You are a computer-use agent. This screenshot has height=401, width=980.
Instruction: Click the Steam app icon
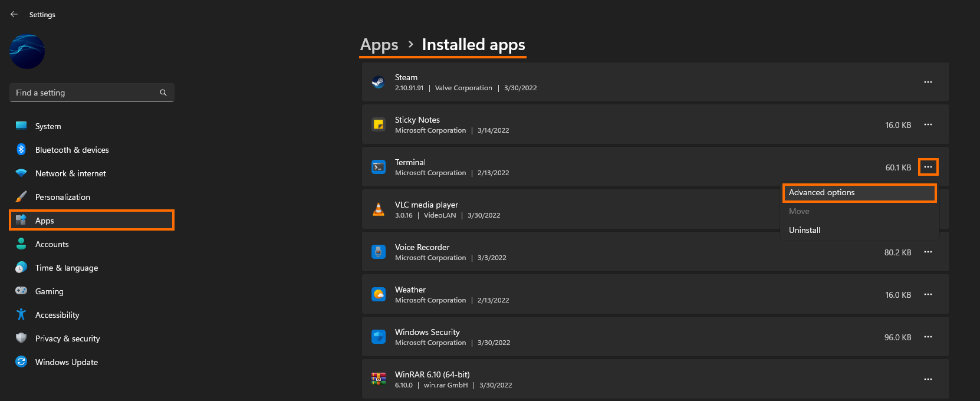coord(379,82)
